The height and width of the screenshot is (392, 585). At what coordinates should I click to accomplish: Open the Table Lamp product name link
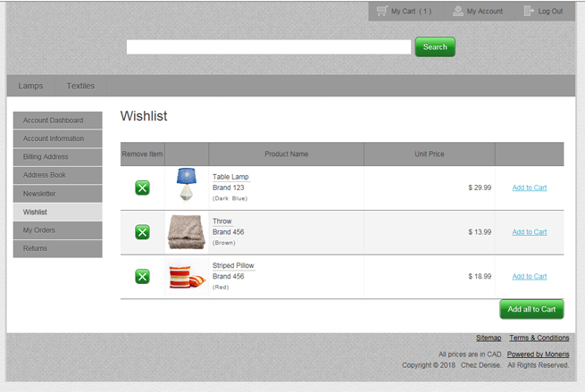point(230,177)
